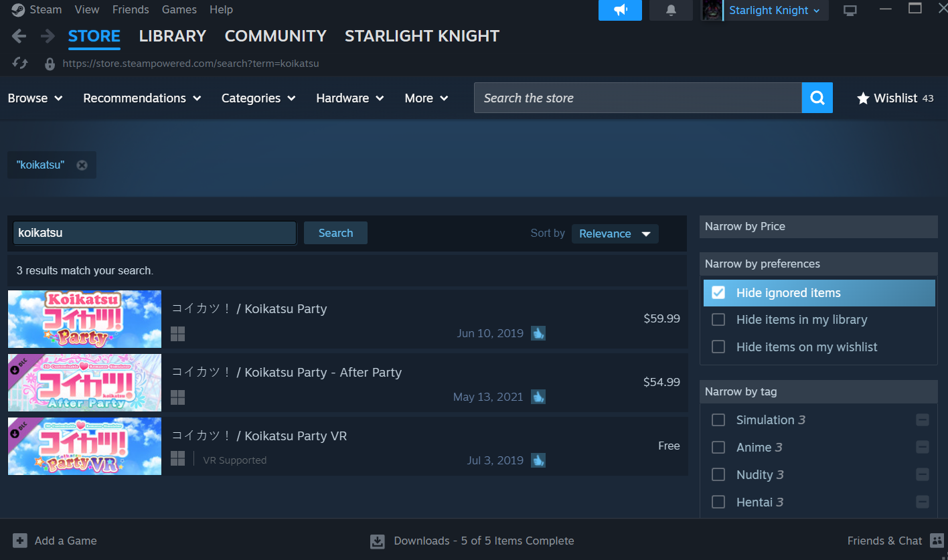Go forward with the right arrow
The width and height of the screenshot is (948, 560).
pos(48,36)
